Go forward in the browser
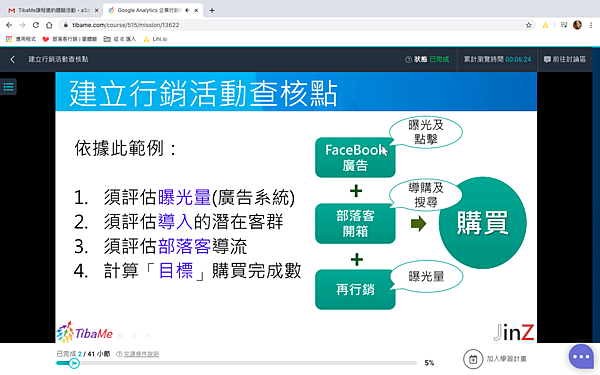Screen dimensions: 600x375 coord(22,25)
